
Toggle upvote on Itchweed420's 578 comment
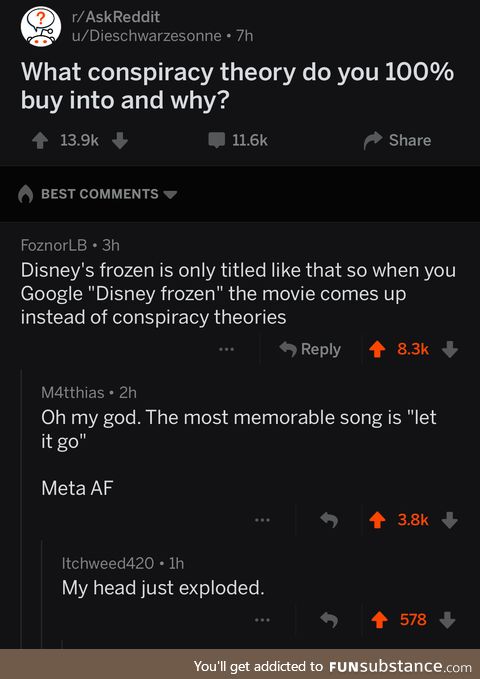coord(379,620)
